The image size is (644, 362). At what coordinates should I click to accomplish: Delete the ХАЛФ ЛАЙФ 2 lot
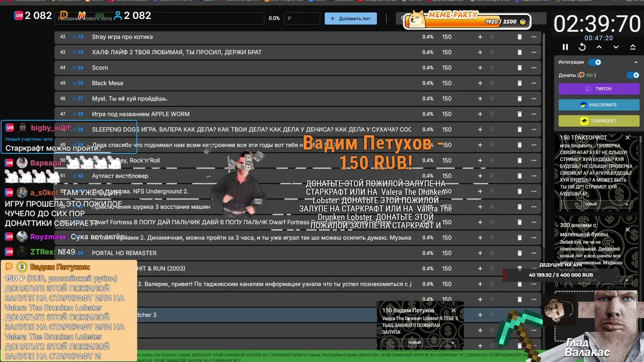pos(520,52)
